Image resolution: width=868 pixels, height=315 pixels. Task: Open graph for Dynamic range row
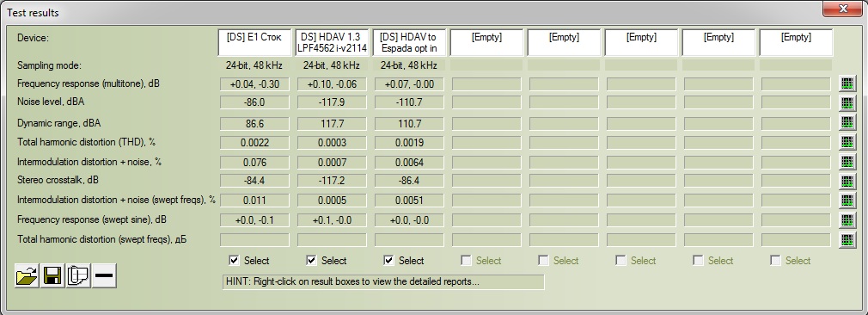[847, 122]
